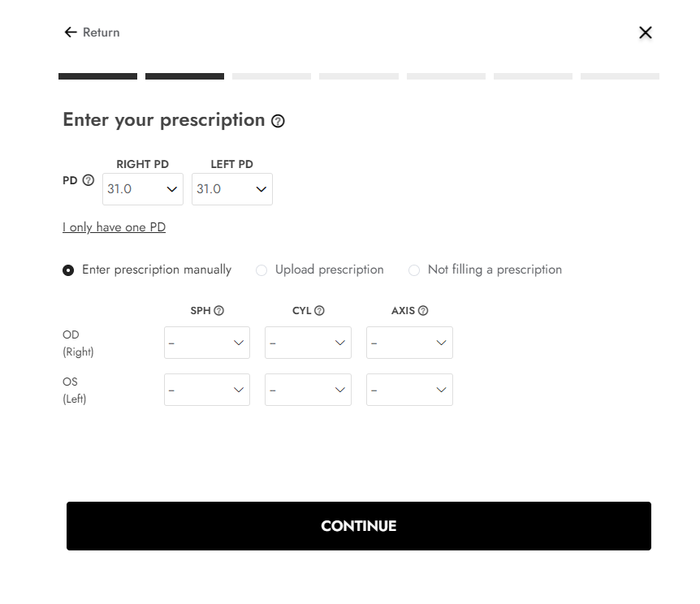Expand the Left PD dropdown
This screenshot has width=700, height=604.
click(x=232, y=189)
